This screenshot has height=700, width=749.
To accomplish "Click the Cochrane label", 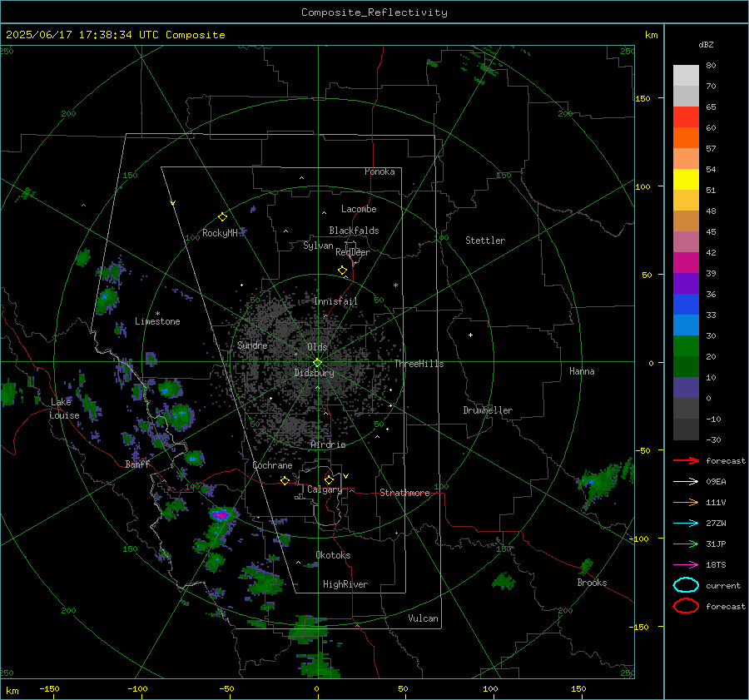I will (x=272, y=465).
